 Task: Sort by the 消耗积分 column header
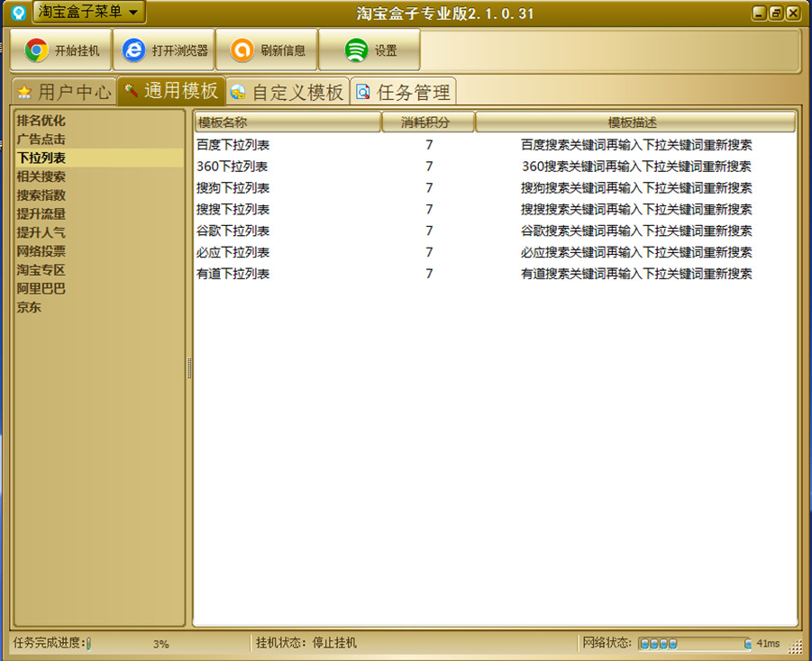point(428,122)
